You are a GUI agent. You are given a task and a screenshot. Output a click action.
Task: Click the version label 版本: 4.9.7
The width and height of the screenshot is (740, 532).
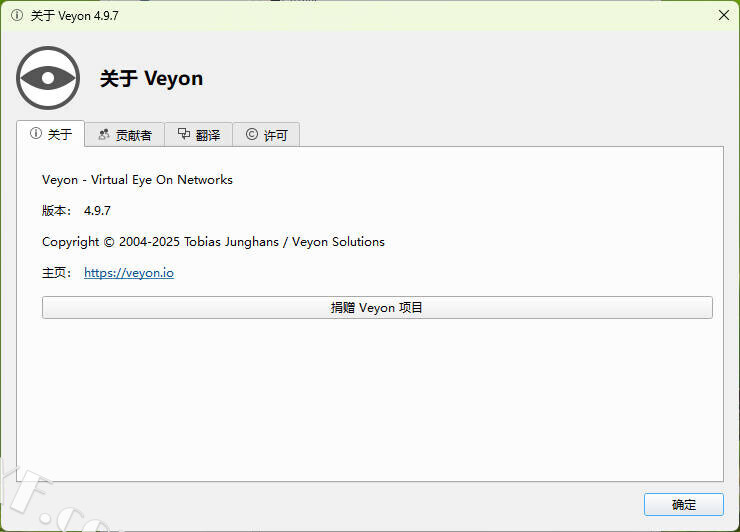click(x=76, y=211)
